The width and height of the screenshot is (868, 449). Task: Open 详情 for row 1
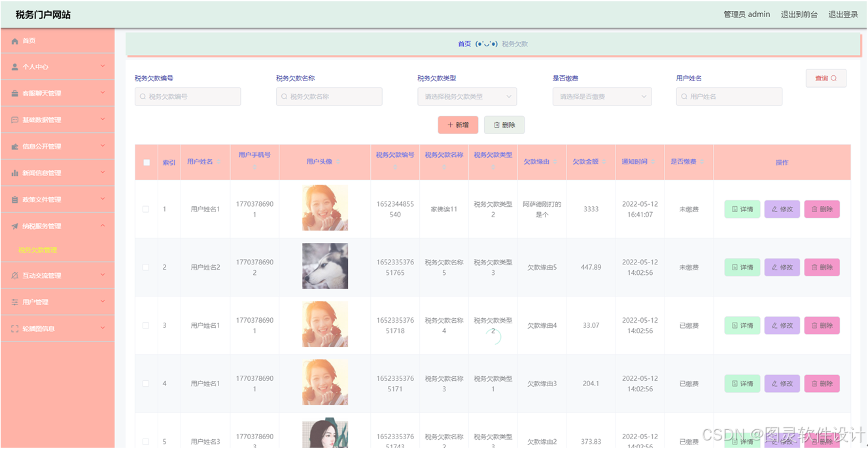coord(742,209)
